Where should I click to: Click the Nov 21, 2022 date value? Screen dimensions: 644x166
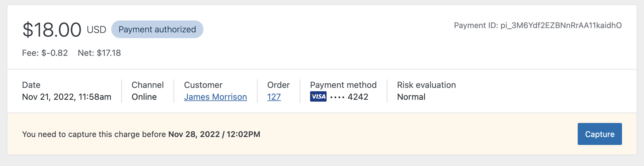click(67, 97)
